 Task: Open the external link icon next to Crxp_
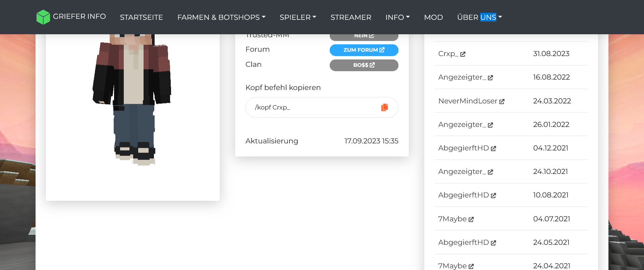[x=463, y=54]
